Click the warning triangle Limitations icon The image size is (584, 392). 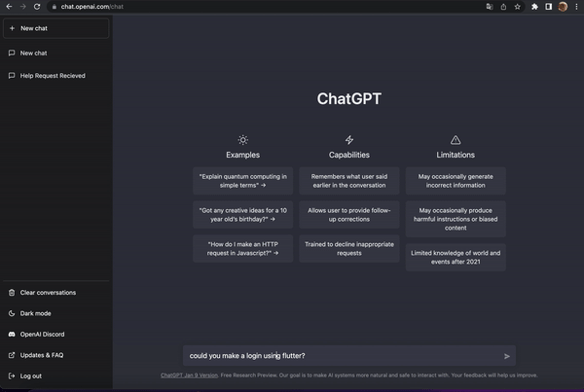(x=456, y=140)
